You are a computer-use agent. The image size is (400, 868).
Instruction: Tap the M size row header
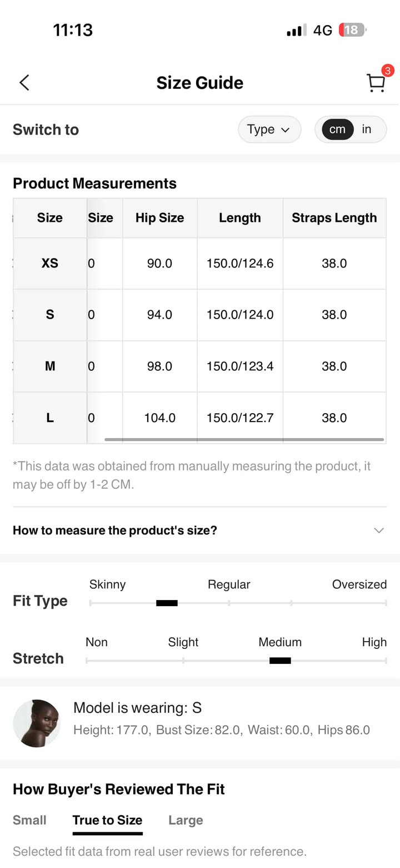(50, 366)
